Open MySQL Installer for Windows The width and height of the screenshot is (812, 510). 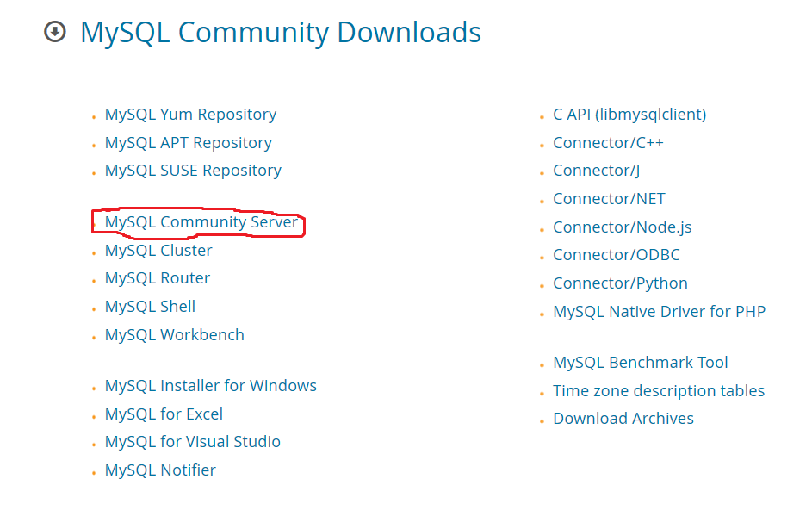(210, 386)
